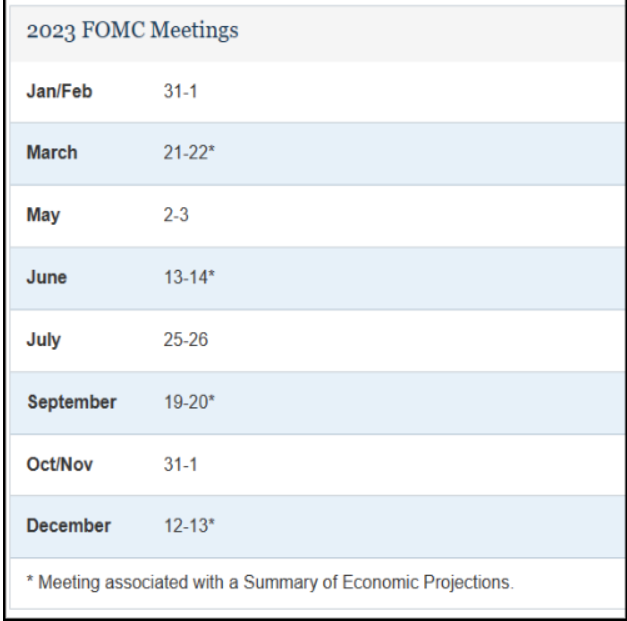Viewport: 627px width, 621px height.
Task: Select the July month label
Action: pos(43,339)
